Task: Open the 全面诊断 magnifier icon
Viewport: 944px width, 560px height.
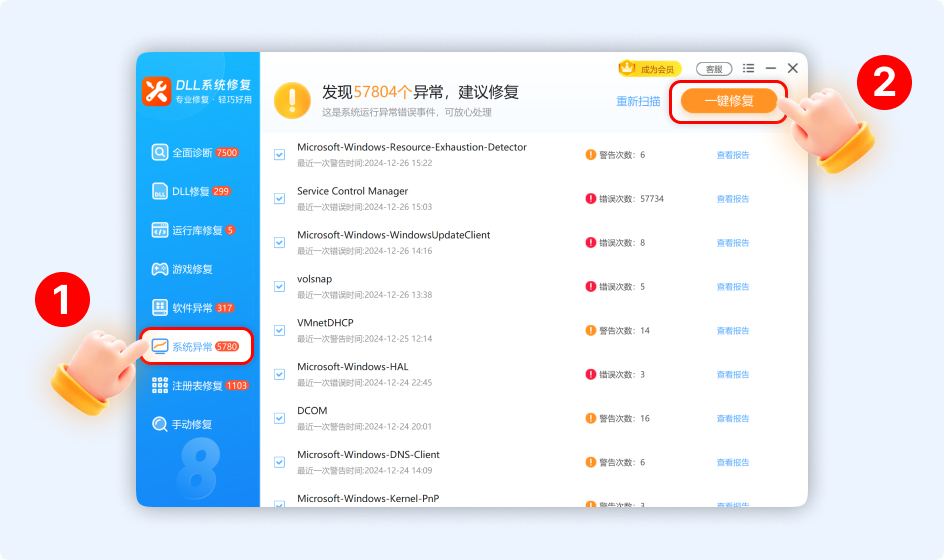Action: [160, 152]
